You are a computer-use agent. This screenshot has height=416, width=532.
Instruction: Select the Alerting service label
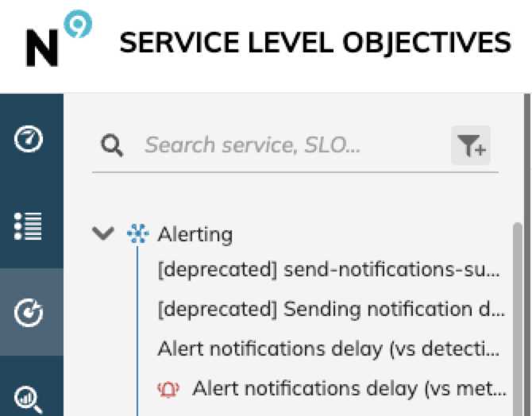coord(195,234)
